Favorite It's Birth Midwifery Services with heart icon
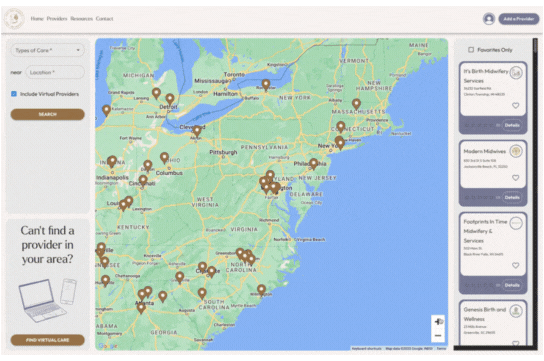This screenshot has height=361, width=544. 516,105
